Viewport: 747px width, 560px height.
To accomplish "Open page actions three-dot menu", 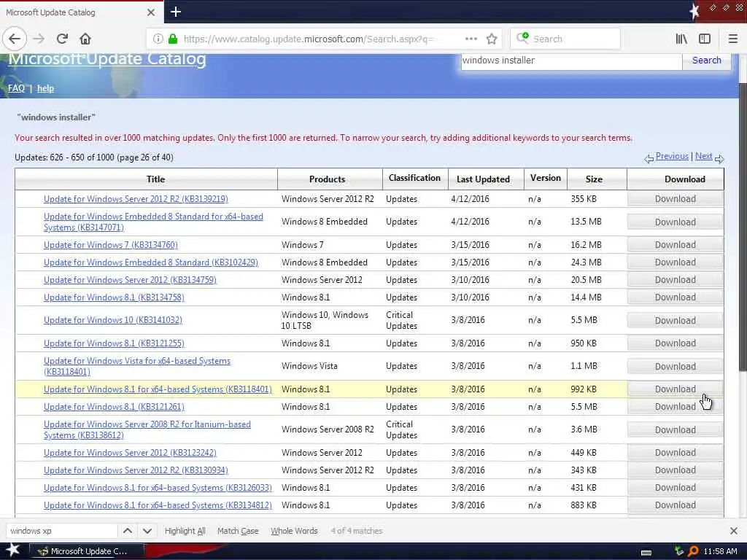I will (x=471, y=39).
